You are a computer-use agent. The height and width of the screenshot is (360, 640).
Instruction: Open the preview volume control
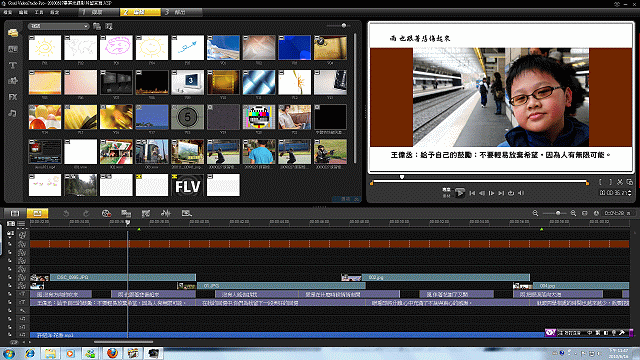tap(521, 193)
